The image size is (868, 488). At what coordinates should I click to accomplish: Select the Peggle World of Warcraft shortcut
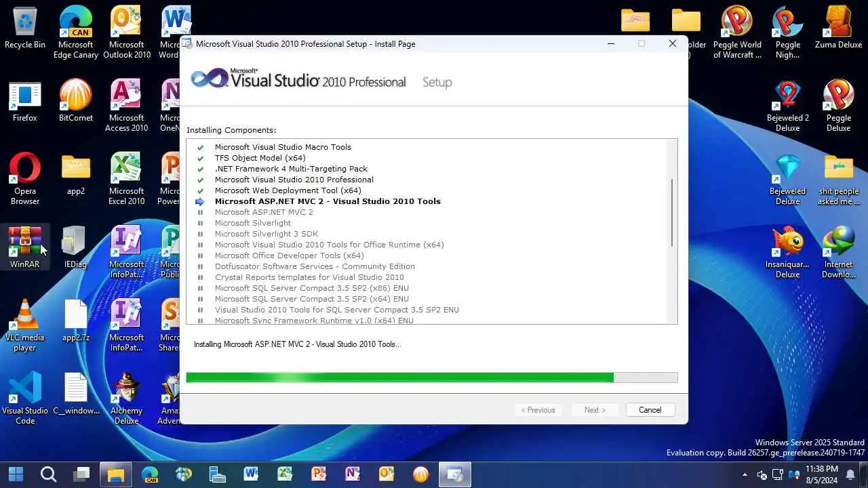[x=737, y=33]
